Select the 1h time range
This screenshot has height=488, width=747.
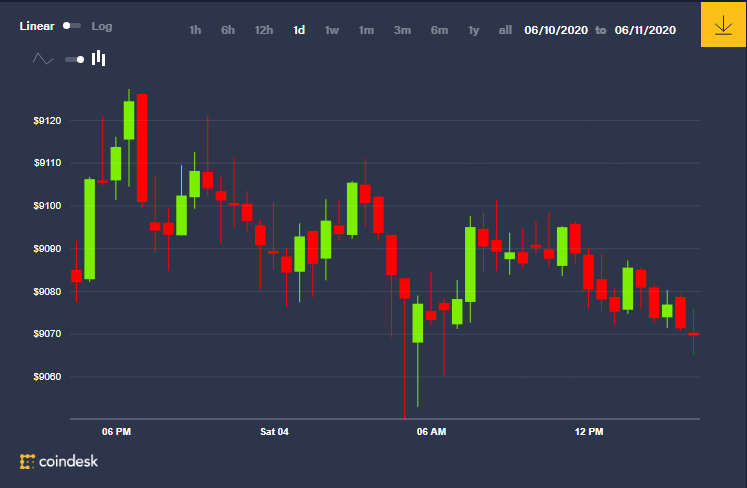point(195,30)
